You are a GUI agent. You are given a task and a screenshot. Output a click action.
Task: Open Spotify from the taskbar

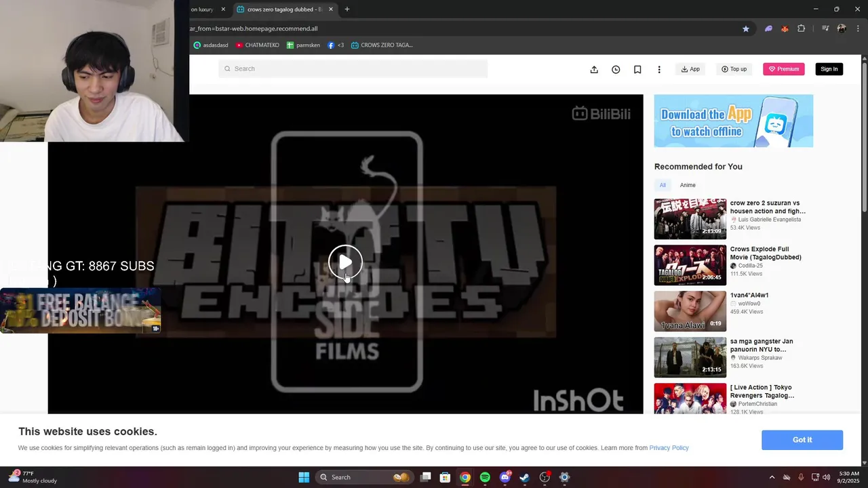click(x=485, y=477)
